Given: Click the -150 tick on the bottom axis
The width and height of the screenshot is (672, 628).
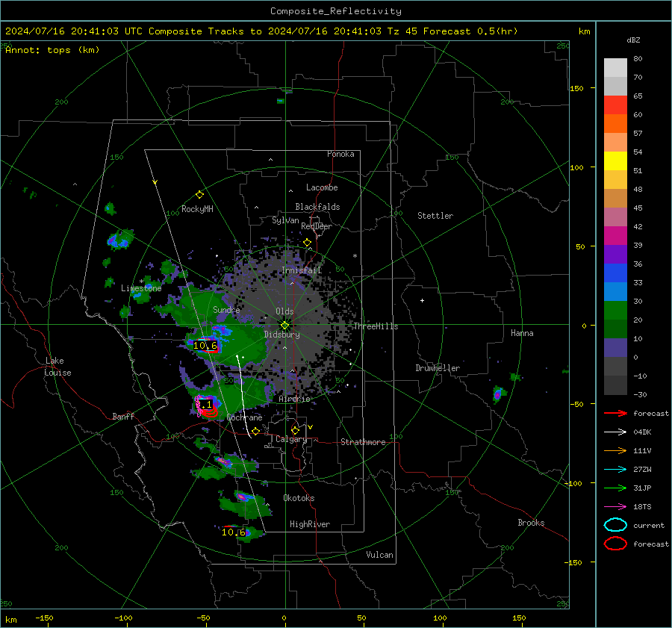Looking at the screenshot, I should pos(44,618).
